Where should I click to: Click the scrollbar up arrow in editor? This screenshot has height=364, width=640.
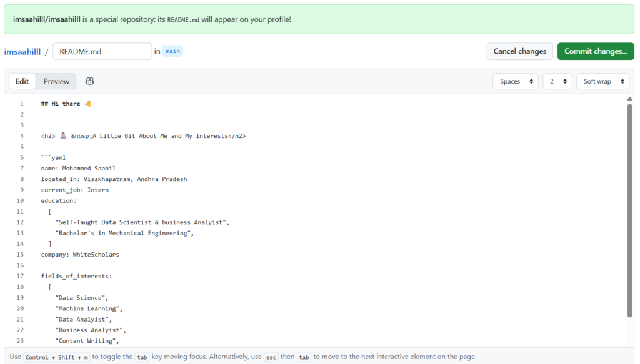point(629,99)
